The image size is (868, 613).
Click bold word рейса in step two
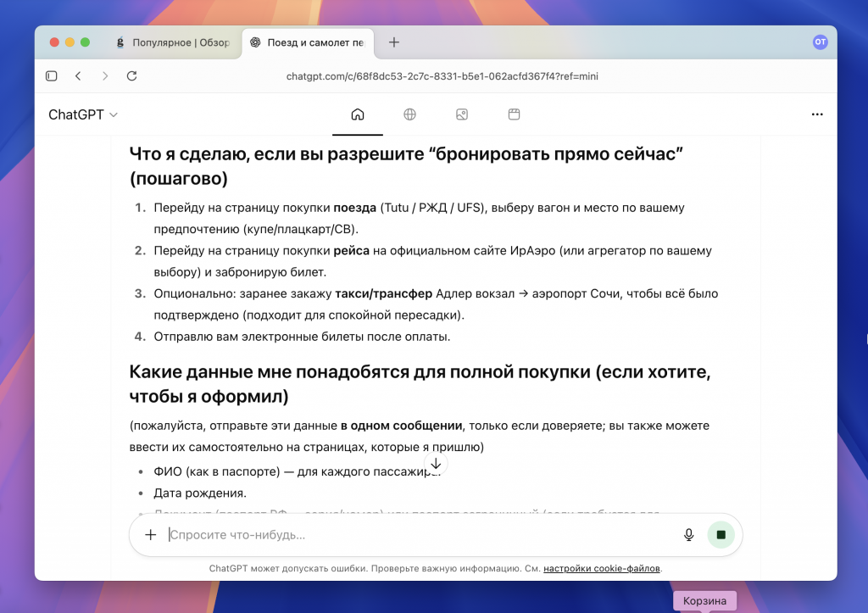tap(351, 250)
